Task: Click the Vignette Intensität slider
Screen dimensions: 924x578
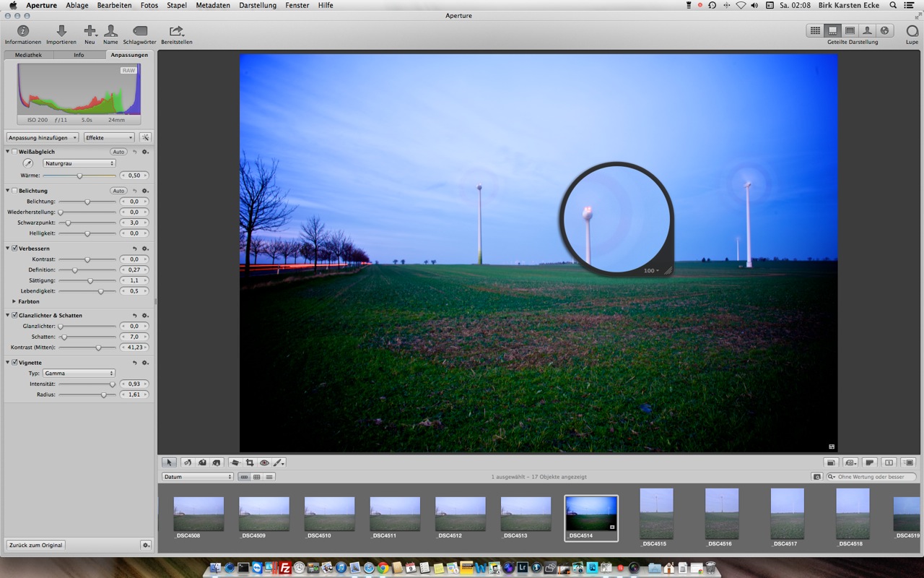Action: [87, 384]
